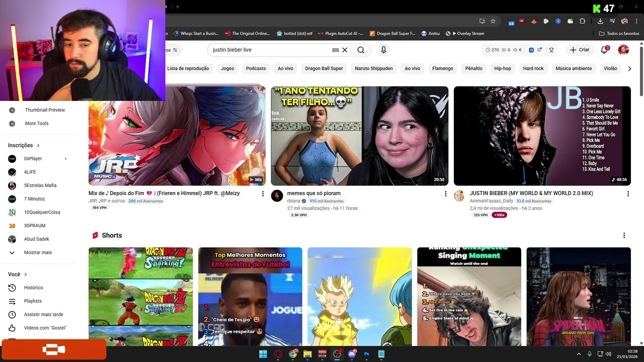Open the on-screen keyboard icon in search box

tap(336, 50)
